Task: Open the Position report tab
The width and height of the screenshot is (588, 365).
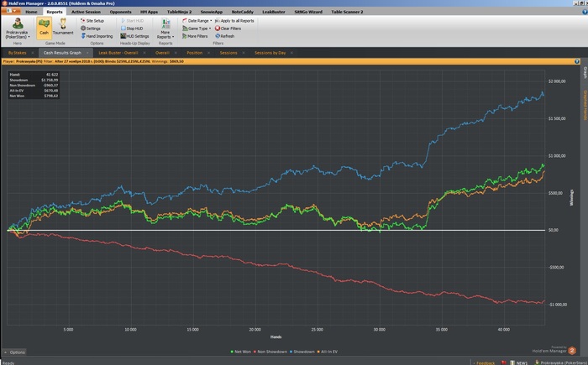Action: (x=195, y=53)
